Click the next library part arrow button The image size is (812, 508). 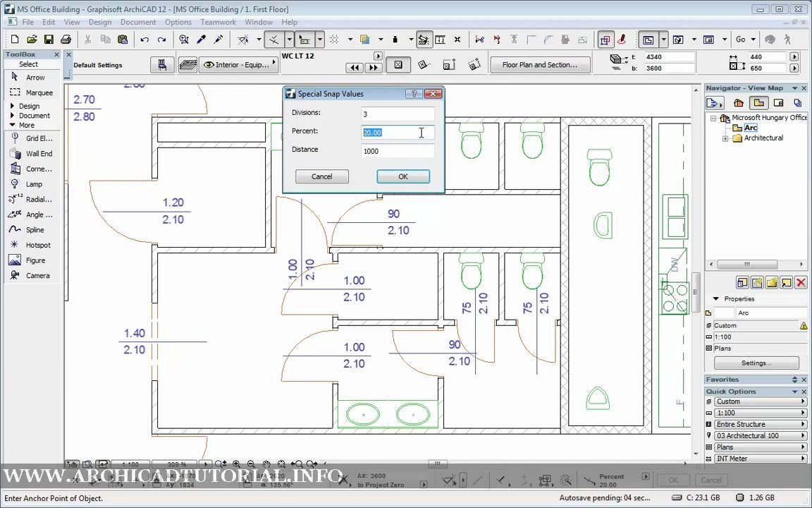373,68
